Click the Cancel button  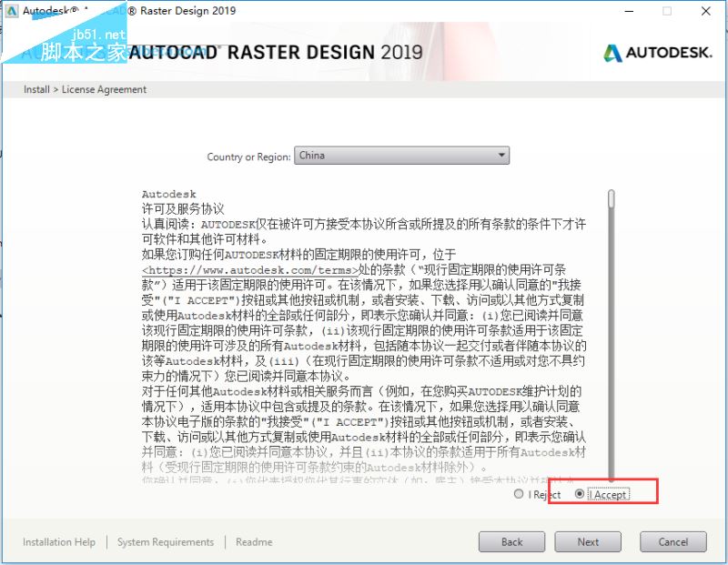tap(673, 541)
